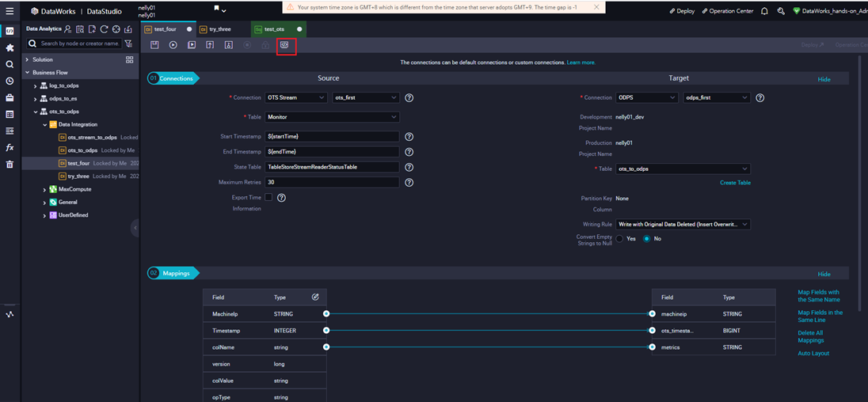Open the ots_stream_to_odps node in tree
This screenshot has width=868, height=402.
(92, 137)
